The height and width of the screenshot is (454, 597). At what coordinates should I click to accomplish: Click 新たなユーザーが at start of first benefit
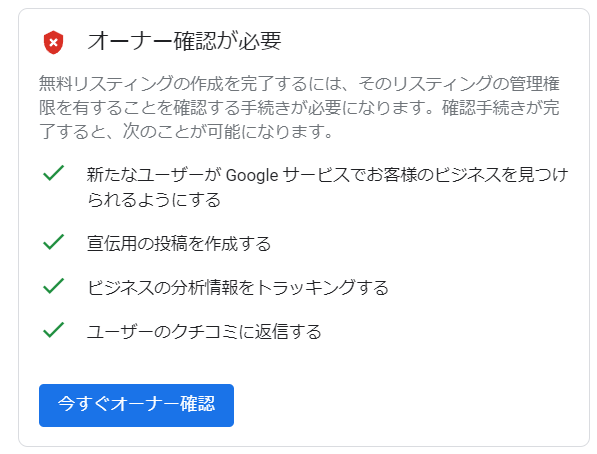click(x=155, y=175)
